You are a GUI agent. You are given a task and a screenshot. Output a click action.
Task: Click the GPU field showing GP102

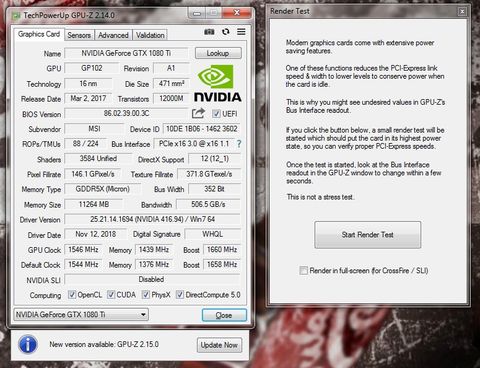point(92,68)
